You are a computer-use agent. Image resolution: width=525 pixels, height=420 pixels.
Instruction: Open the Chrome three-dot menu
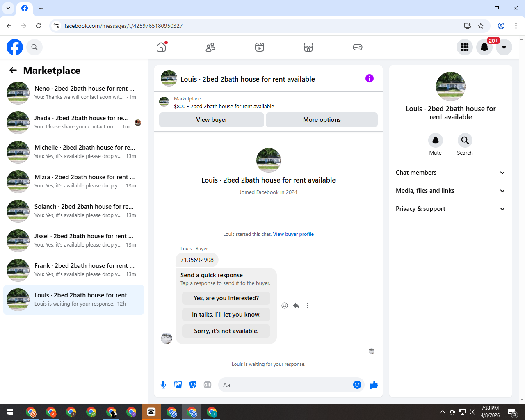click(x=516, y=26)
